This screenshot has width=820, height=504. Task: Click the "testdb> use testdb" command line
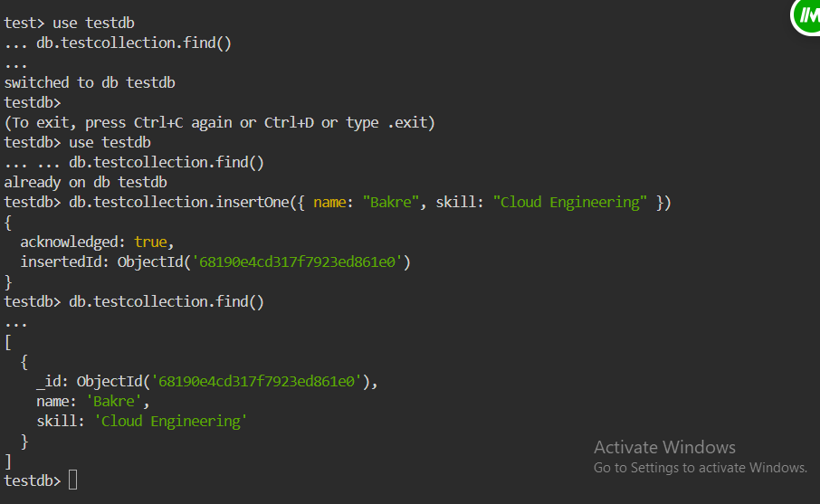pyautogui.click(x=78, y=142)
